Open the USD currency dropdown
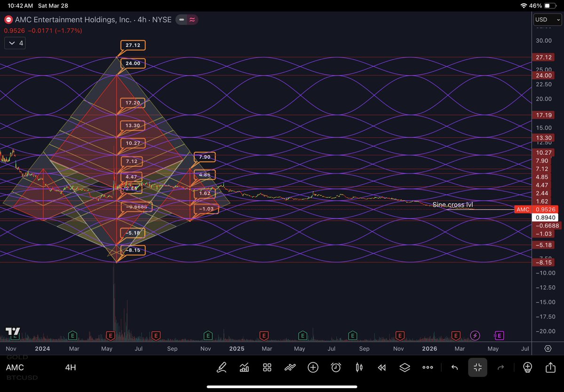Image resolution: width=564 pixels, height=392 pixels. click(546, 19)
